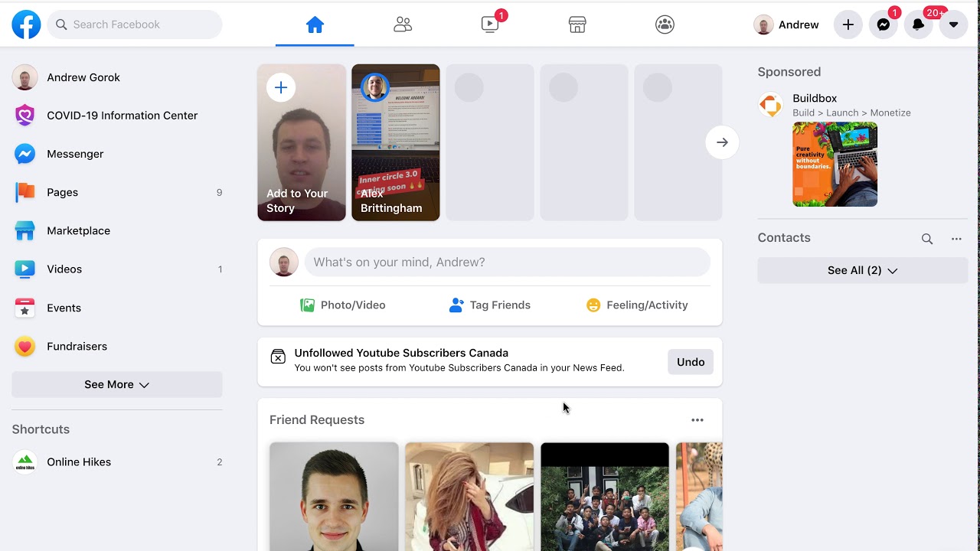980x551 pixels.
Task: Open the Online Hikes shortcut
Action: tap(117, 462)
